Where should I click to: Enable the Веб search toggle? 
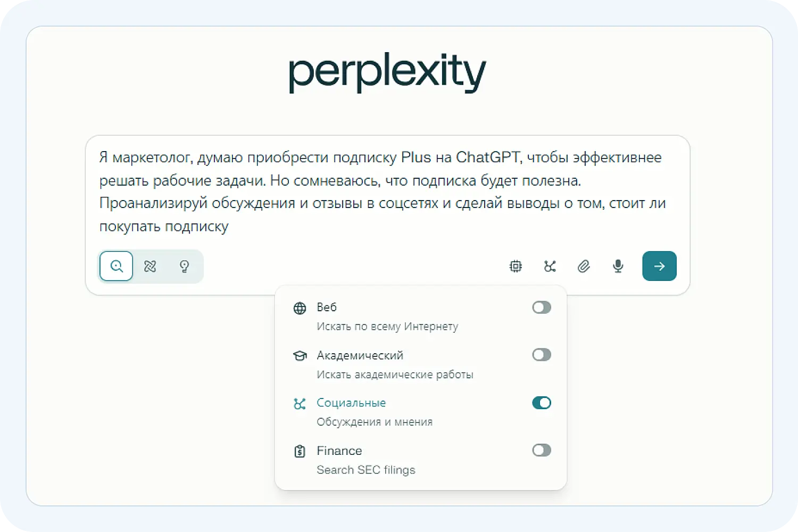point(541,307)
